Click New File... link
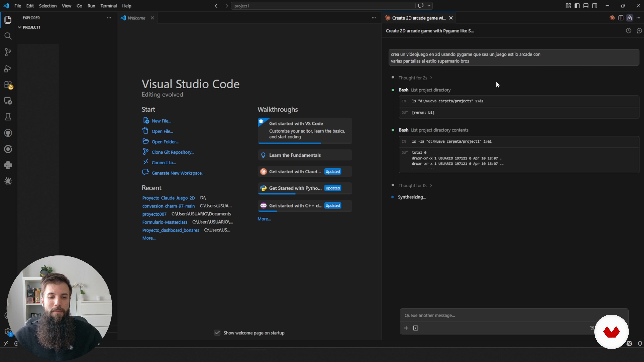The image size is (644, 362). pyautogui.click(x=161, y=121)
